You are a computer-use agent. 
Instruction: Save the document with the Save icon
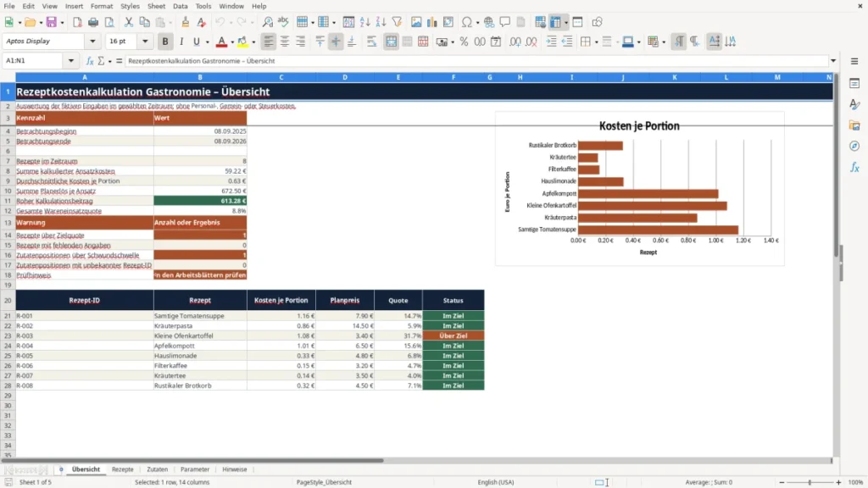(52, 22)
